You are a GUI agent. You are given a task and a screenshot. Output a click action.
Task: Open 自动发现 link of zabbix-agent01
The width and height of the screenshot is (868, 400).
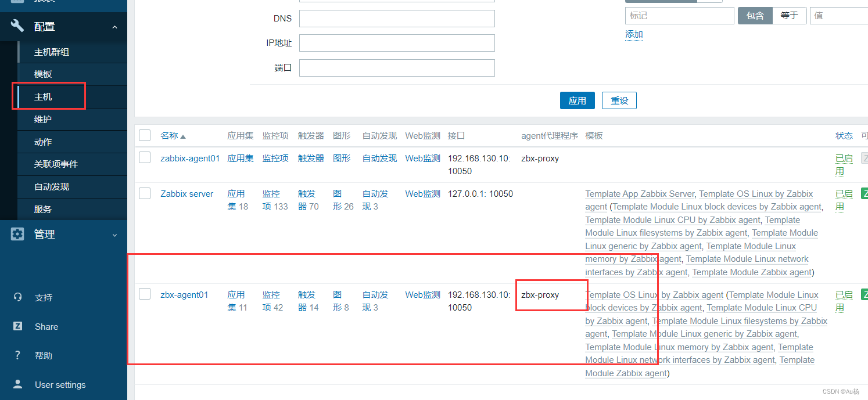click(x=379, y=158)
